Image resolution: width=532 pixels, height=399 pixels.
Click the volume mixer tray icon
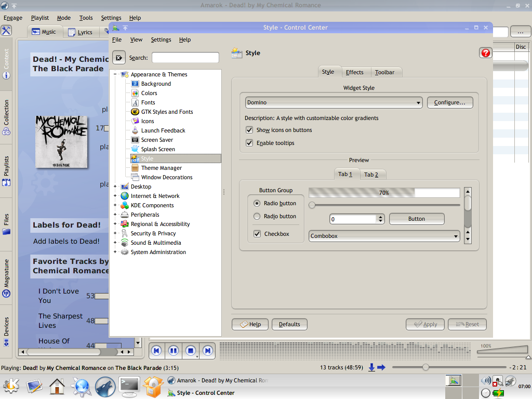click(x=486, y=381)
